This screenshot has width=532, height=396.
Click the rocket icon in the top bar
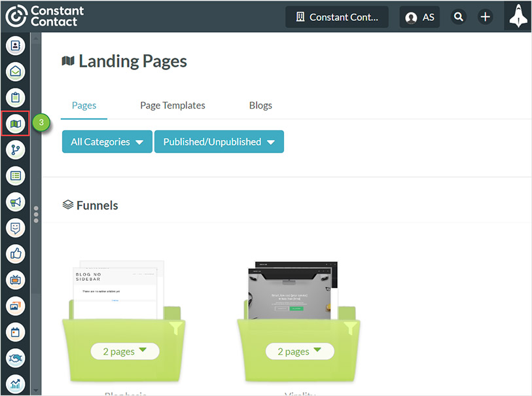518,16
